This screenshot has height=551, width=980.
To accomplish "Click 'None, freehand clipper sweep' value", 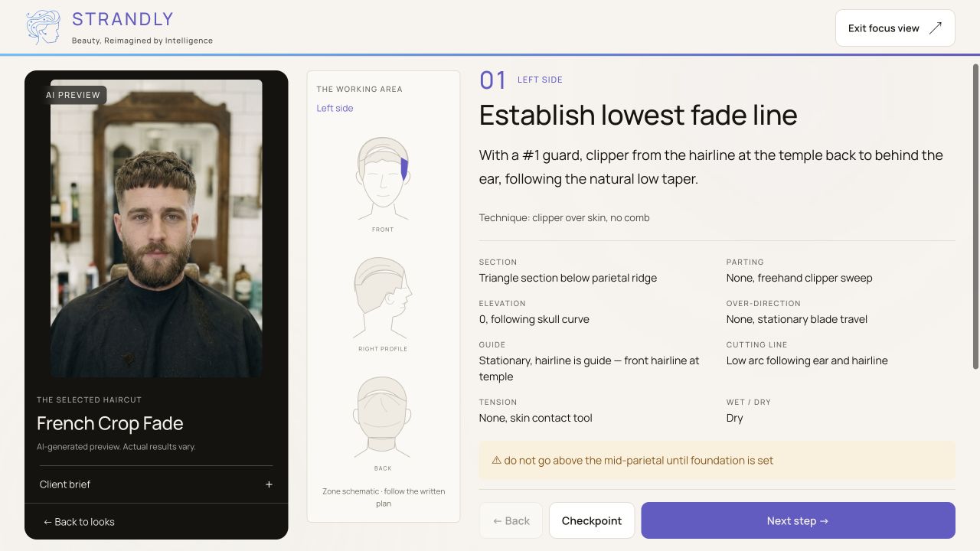I will coord(799,278).
